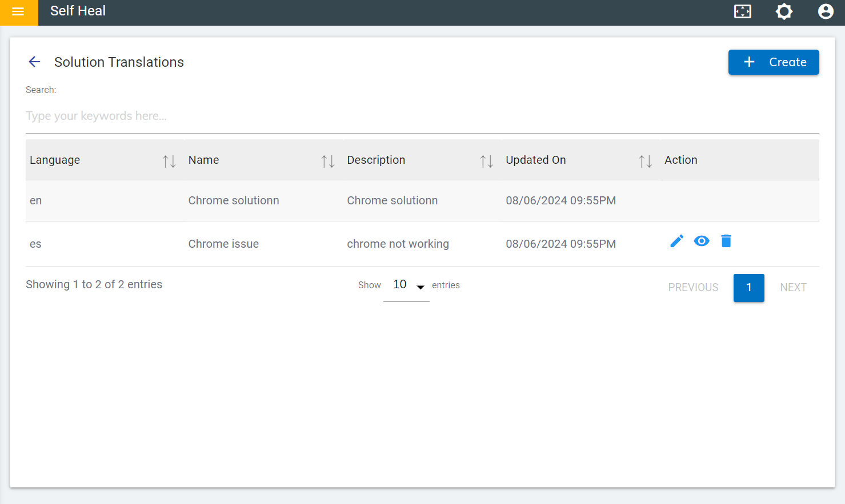845x504 pixels.
Task: Open the Show 10 entries dropdown
Action: coord(406,285)
